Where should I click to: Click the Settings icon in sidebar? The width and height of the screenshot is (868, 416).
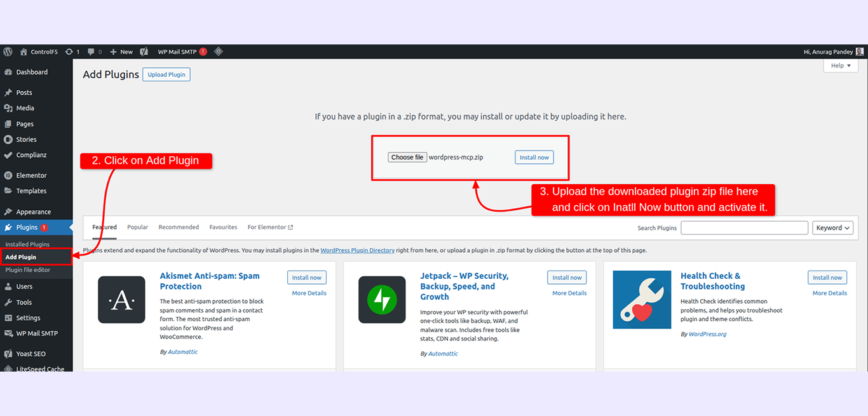click(8, 318)
